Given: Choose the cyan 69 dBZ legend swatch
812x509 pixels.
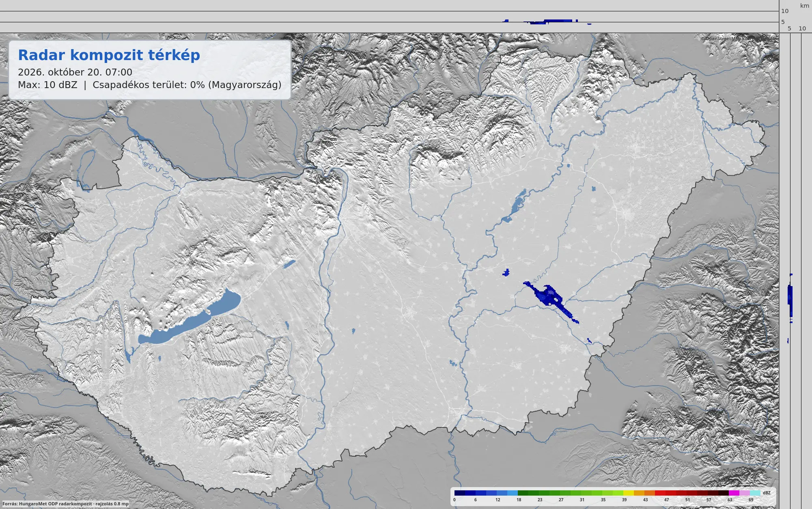Looking at the screenshot, I should [755, 493].
